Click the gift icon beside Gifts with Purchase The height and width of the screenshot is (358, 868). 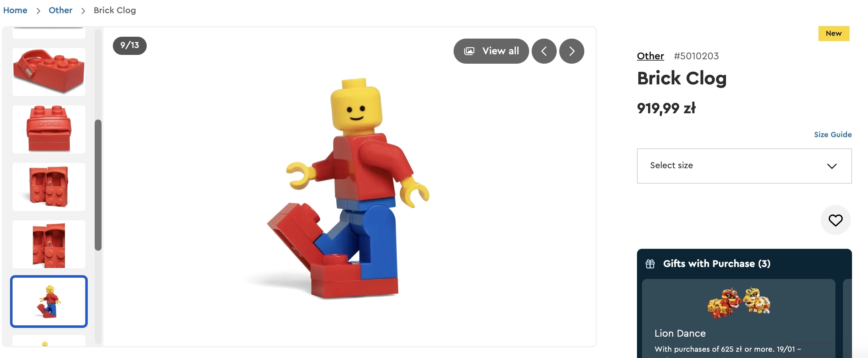click(650, 264)
